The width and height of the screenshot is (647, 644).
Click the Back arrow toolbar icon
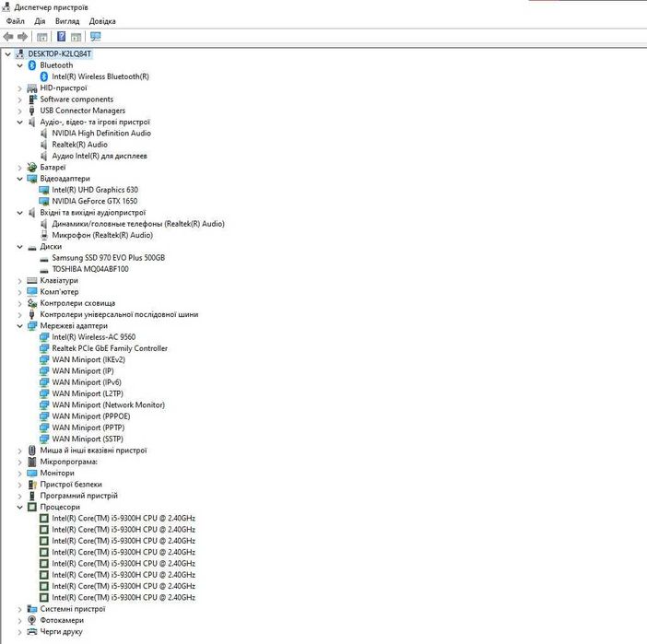8,37
